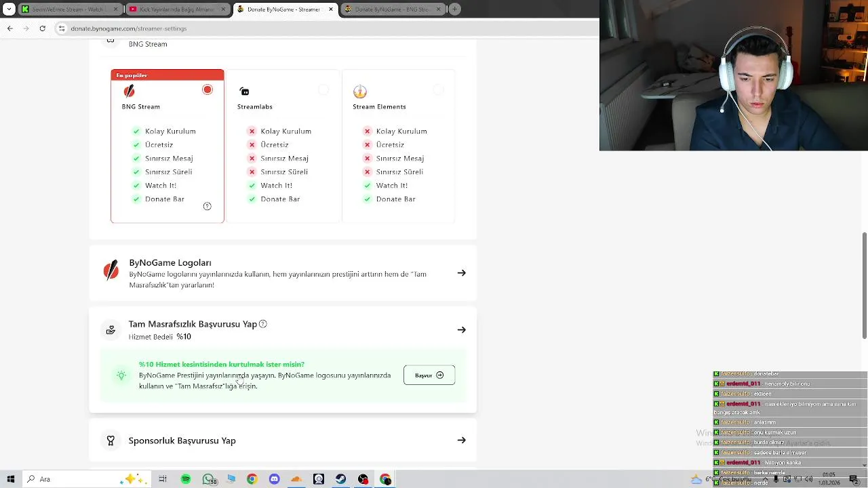Go back to previous page
This screenshot has width=868, height=488.
pos(9,28)
